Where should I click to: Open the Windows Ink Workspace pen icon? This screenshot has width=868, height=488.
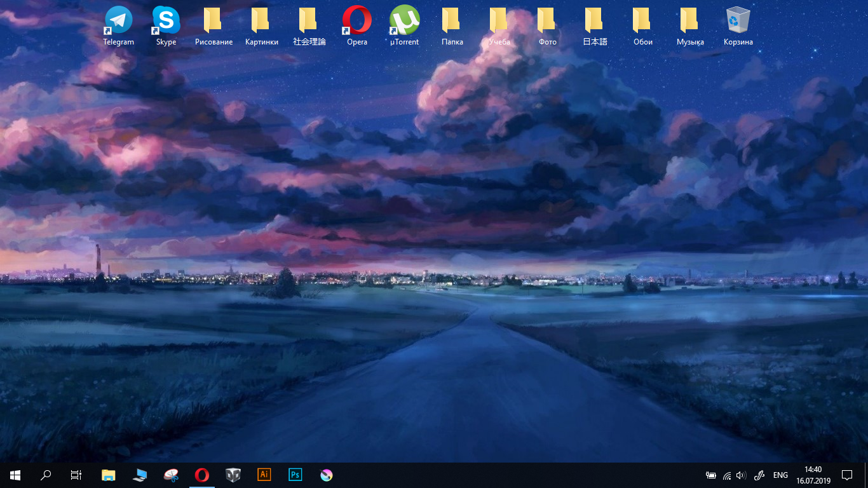(x=759, y=475)
